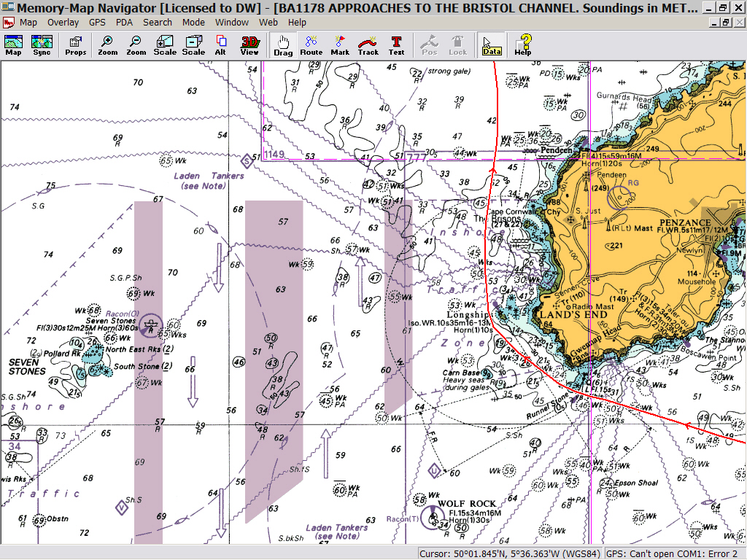Open the PDA menu

tap(124, 23)
